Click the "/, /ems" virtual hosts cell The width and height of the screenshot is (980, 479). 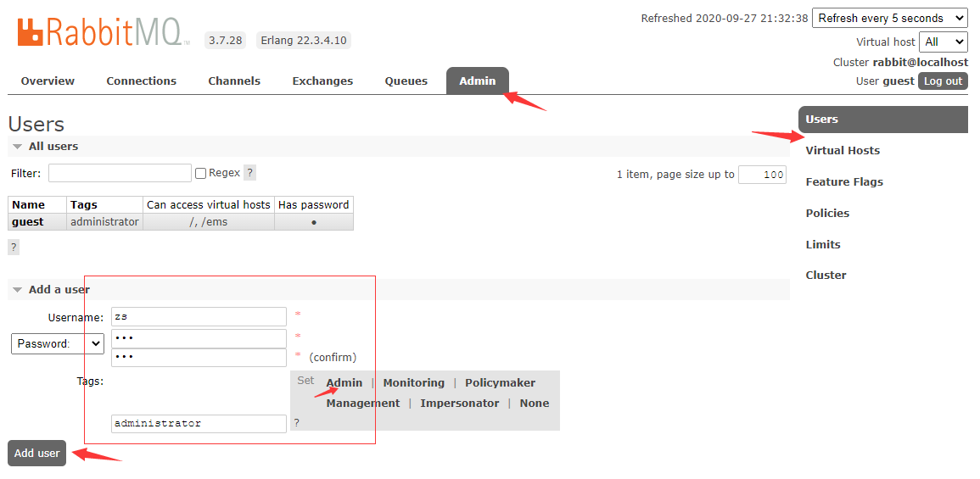209,222
